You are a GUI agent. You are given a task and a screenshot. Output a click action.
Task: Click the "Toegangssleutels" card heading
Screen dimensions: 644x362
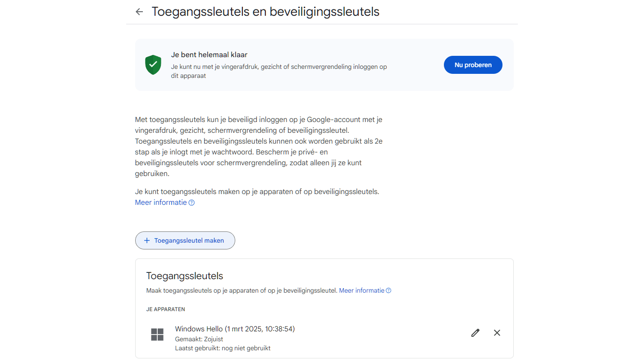[185, 276]
